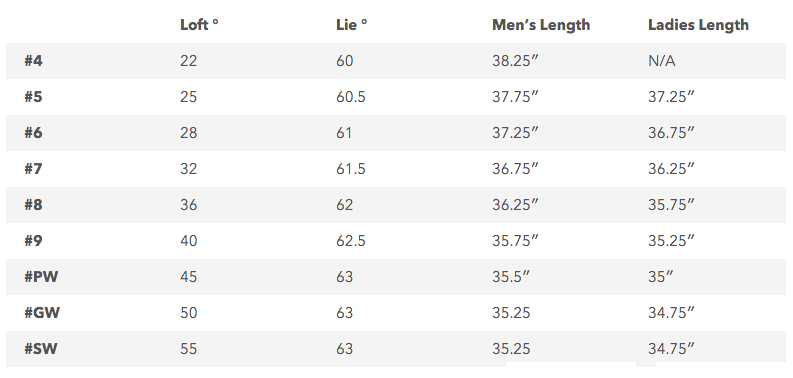
Task: Click the #8 row label
Action: (x=33, y=205)
